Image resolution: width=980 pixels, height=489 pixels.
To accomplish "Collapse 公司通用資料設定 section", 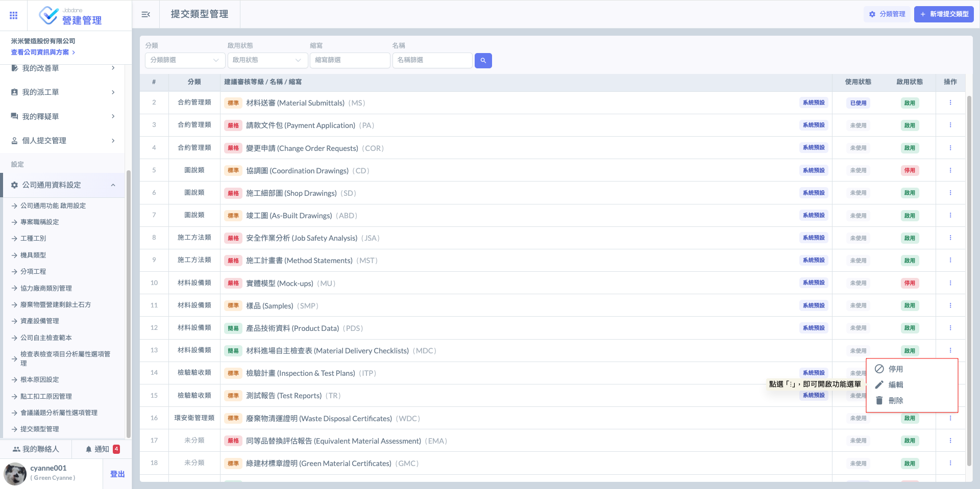I will [63, 185].
